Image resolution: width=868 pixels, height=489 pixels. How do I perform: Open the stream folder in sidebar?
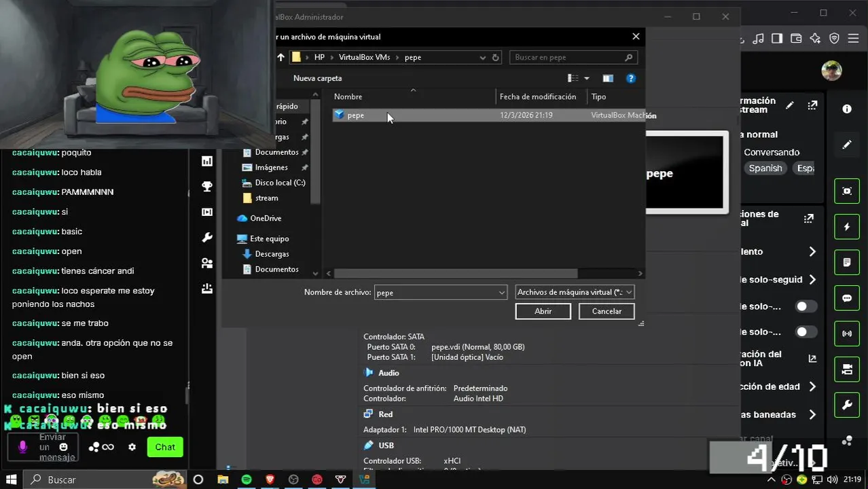pyautogui.click(x=266, y=198)
